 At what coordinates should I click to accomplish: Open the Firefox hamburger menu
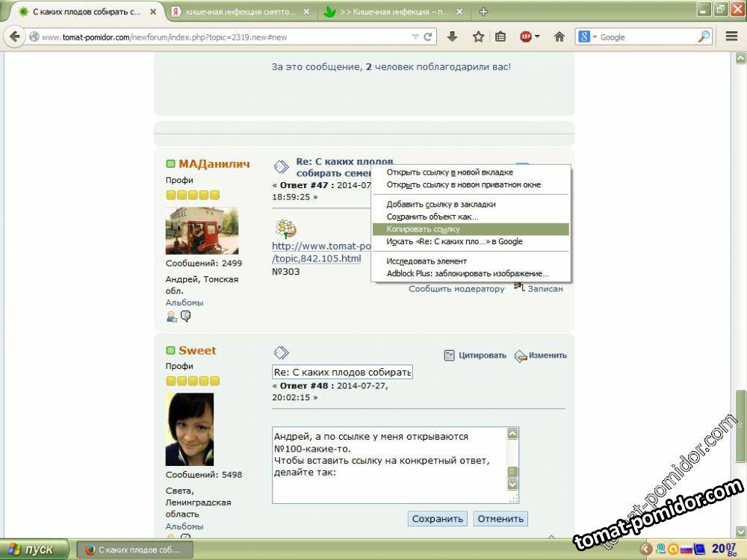(x=731, y=37)
